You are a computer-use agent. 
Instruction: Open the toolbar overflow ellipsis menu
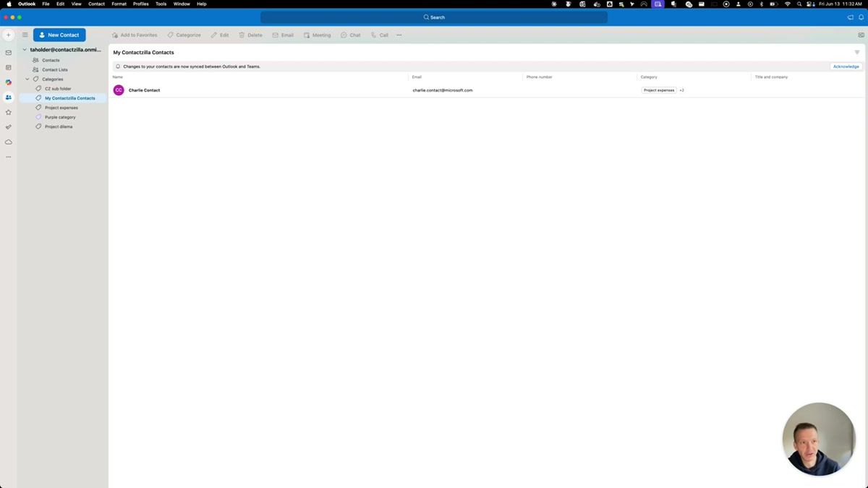coord(399,35)
